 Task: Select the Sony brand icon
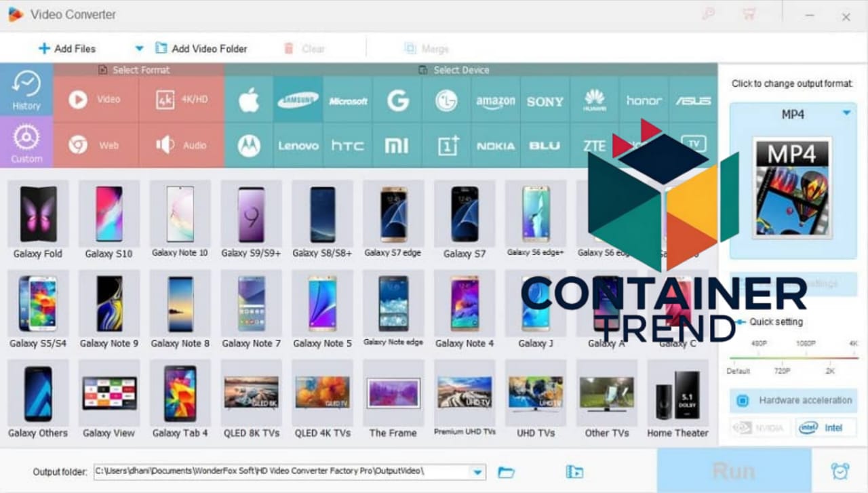[545, 100]
